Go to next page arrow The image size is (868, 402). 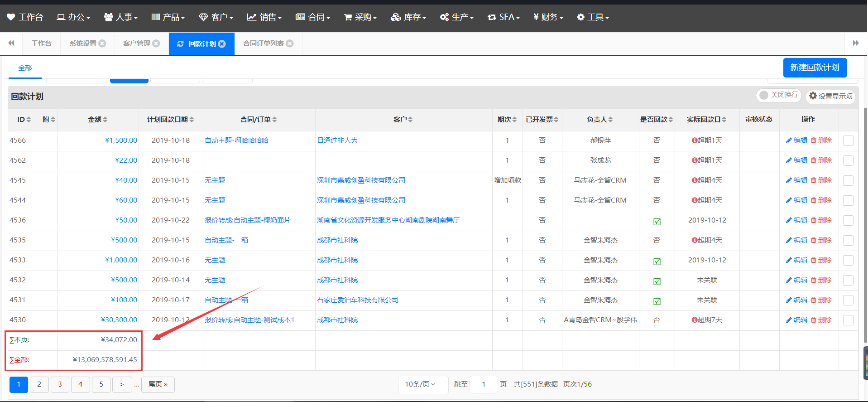(122, 384)
